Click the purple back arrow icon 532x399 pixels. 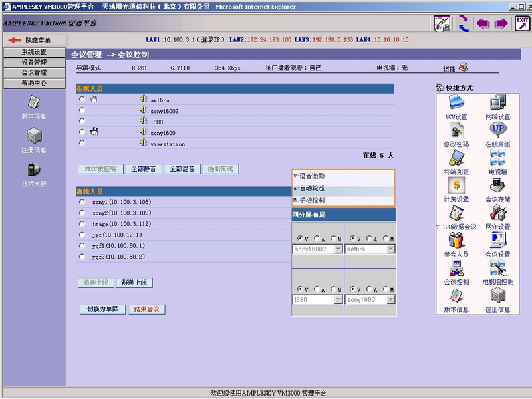(x=483, y=23)
